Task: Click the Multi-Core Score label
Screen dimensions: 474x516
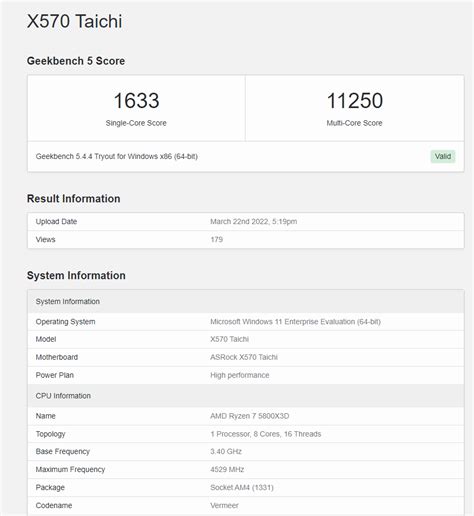Action: 354,123
